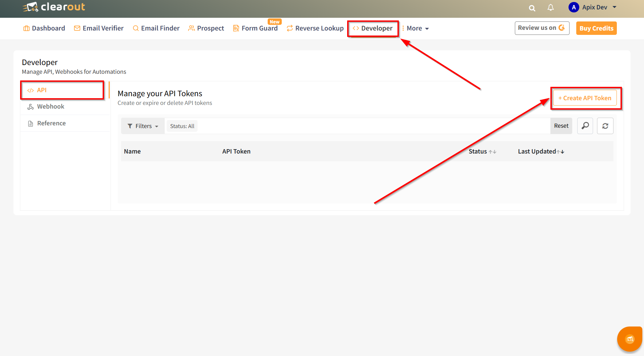This screenshot has width=644, height=356.
Task: Open Form Guard marked as New
Action: [256, 28]
